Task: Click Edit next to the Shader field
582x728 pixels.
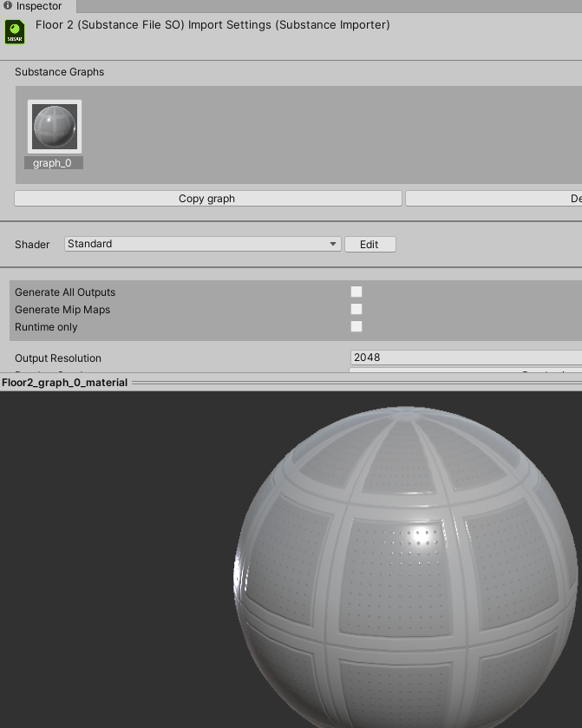Action: 369,245
